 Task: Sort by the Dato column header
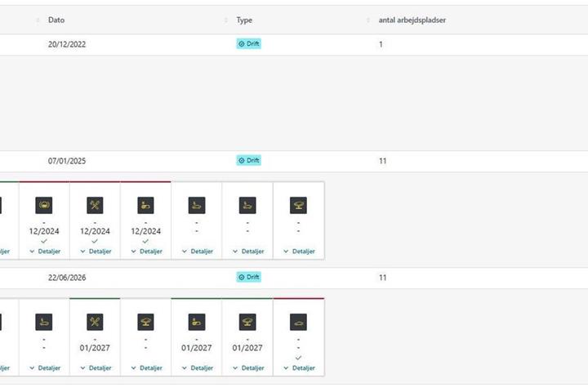[x=56, y=20]
